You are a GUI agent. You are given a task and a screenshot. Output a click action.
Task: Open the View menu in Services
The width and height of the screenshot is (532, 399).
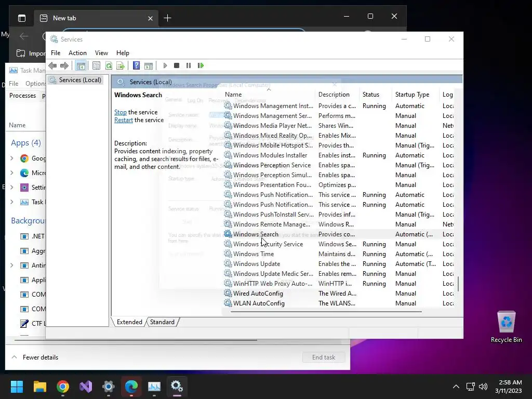click(101, 53)
